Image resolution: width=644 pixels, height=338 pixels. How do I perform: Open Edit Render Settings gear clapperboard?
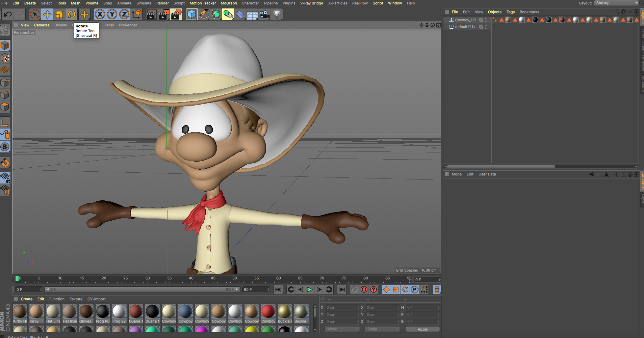coord(176,14)
